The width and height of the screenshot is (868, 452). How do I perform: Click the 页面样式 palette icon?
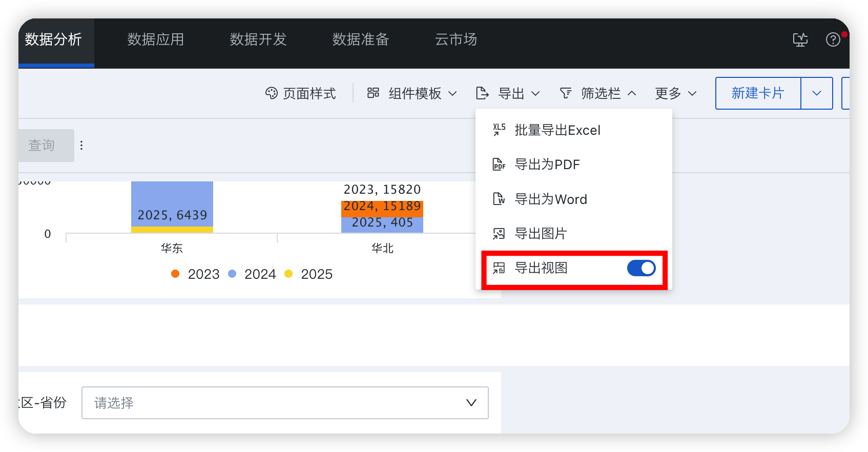coord(272,93)
